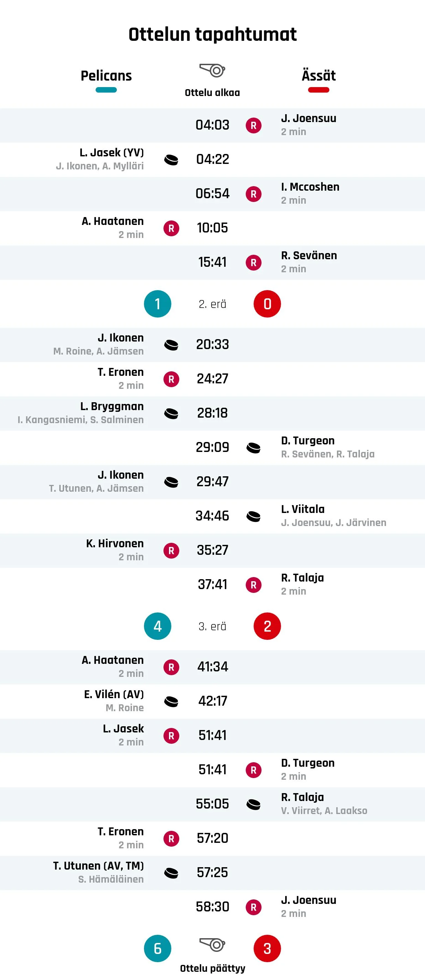Image resolution: width=425 pixels, height=980 pixels.
Task: Click the goal puck icon at 04:22
Action: tap(171, 160)
